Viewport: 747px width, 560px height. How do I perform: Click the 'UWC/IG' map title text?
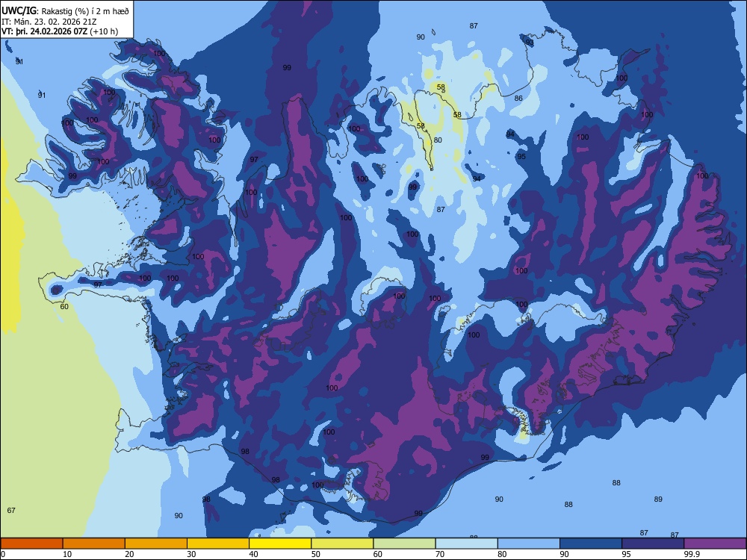pos(19,10)
